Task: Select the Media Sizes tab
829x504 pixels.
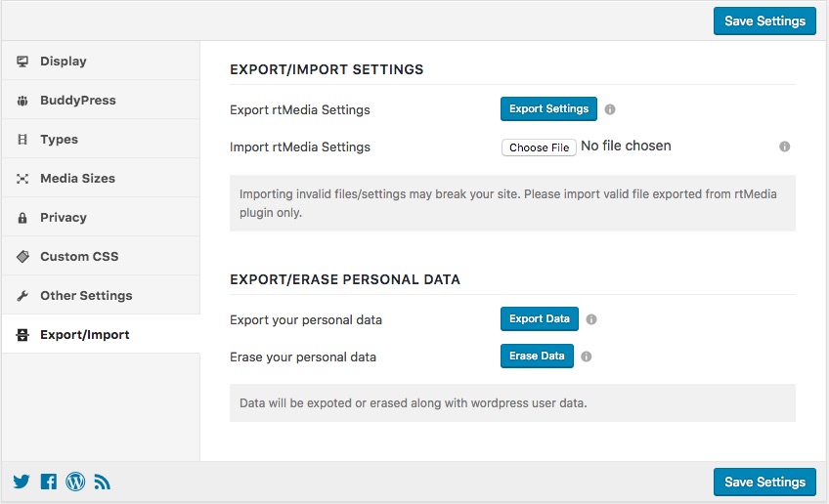Action: point(77,178)
